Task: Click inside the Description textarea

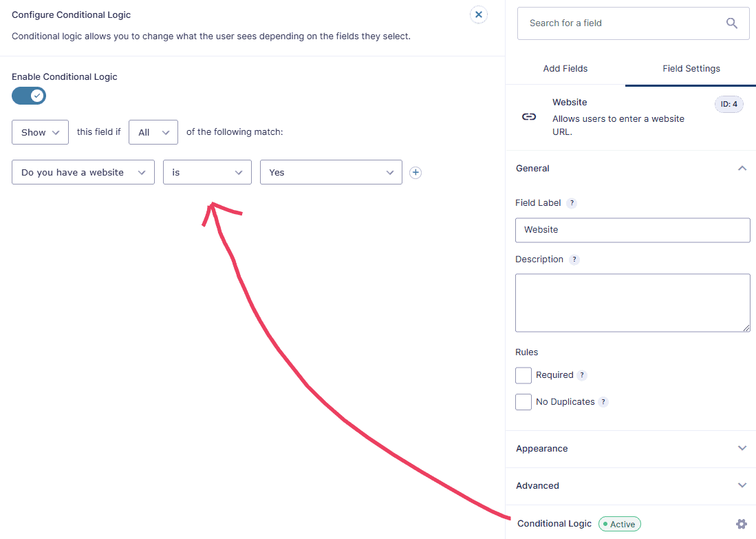Action: (632, 303)
